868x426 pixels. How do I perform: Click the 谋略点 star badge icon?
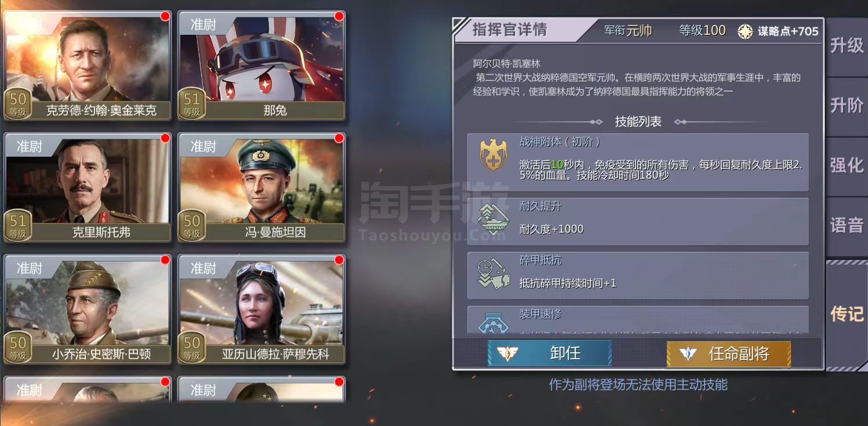click(x=745, y=31)
